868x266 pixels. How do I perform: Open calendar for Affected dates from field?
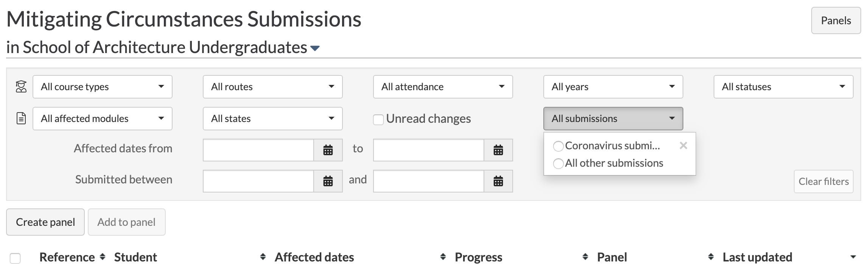tap(328, 150)
